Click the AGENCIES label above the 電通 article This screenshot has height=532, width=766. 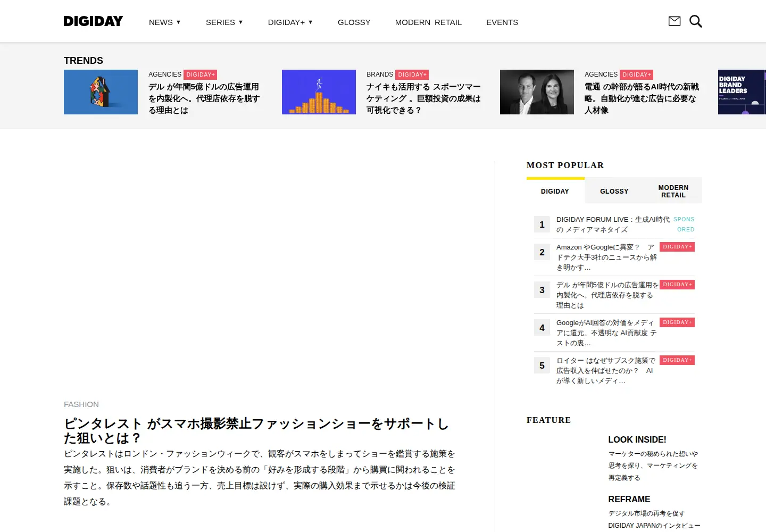click(601, 74)
